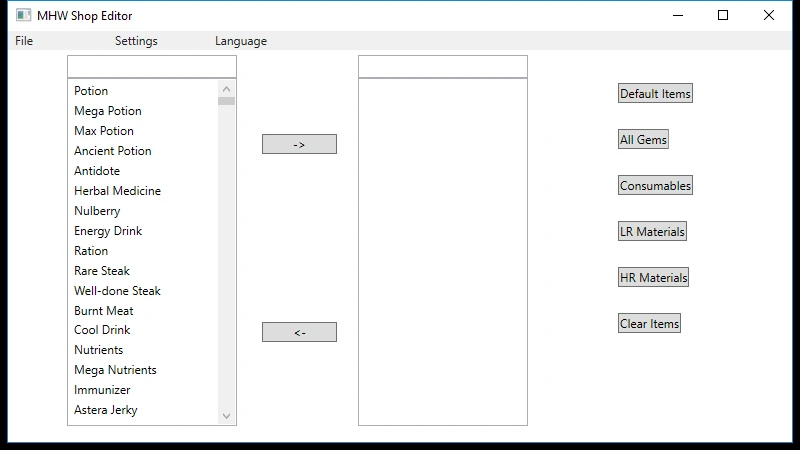
Task: Click the right arrow add button
Action: click(x=299, y=144)
